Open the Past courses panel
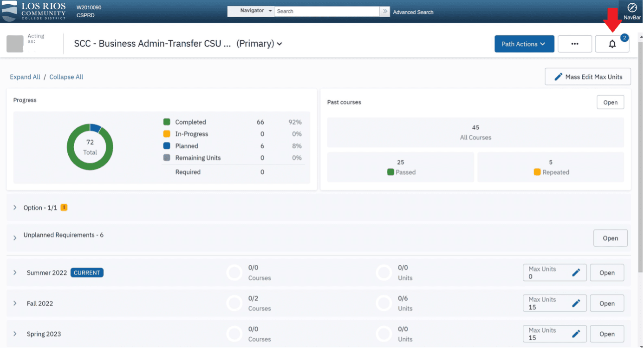 click(610, 102)
